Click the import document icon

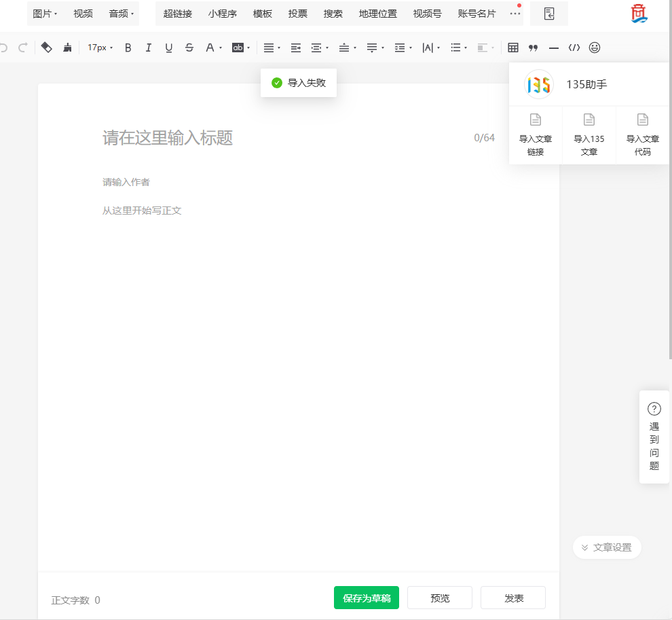(549, 14)
